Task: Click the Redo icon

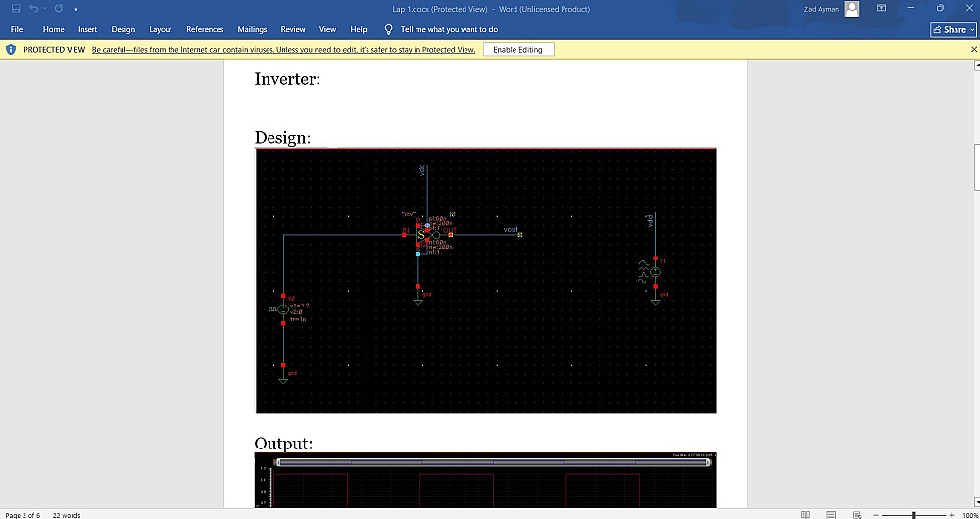Action: click(x=59, y=9)
